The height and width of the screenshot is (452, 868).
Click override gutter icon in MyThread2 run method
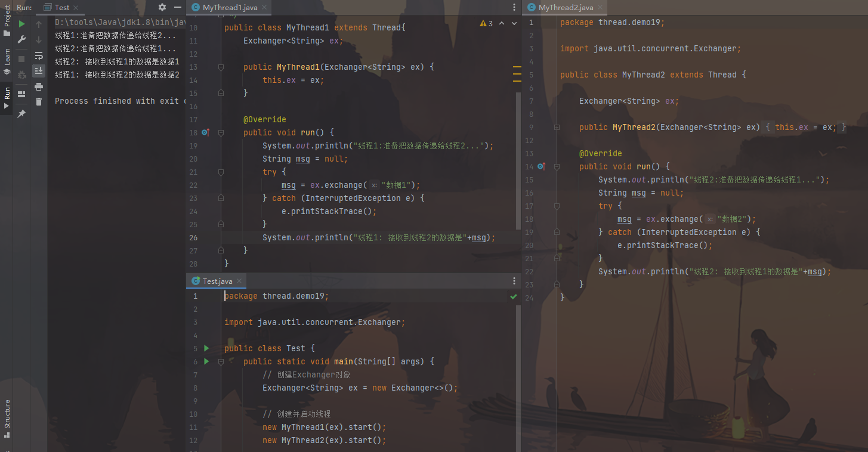541,166
